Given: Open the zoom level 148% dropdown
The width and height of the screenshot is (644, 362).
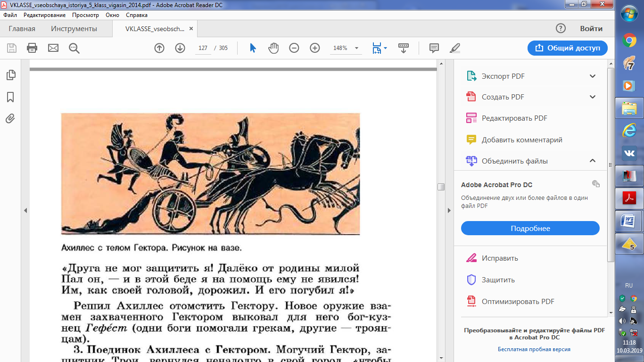Looking at the screenshot, I should point(357,48).
